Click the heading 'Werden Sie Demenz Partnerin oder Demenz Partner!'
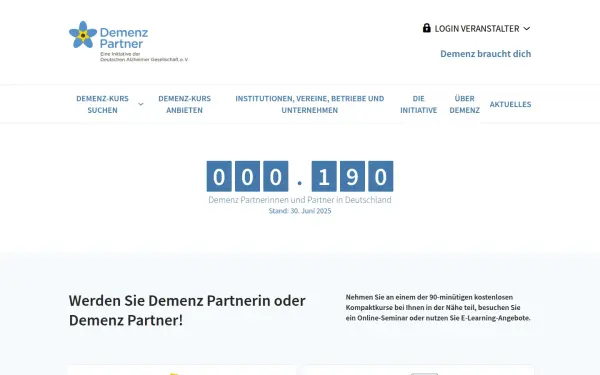 pos(187,310)
